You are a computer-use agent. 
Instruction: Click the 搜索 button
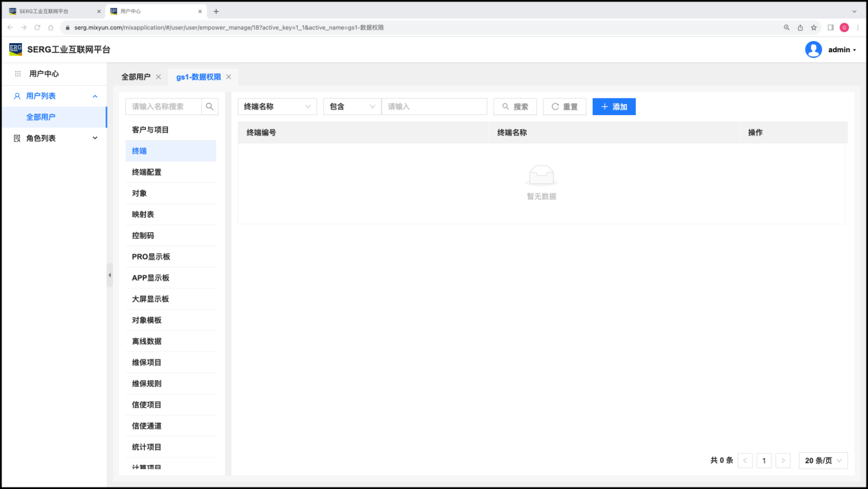click(x=514, y=107)
